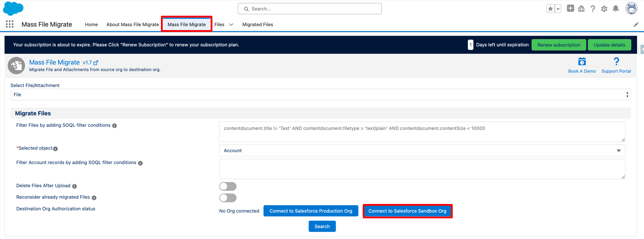Click the No Org connected status text
The height and width of the screenshot is (239, 644).
click(x=239, y=211)
